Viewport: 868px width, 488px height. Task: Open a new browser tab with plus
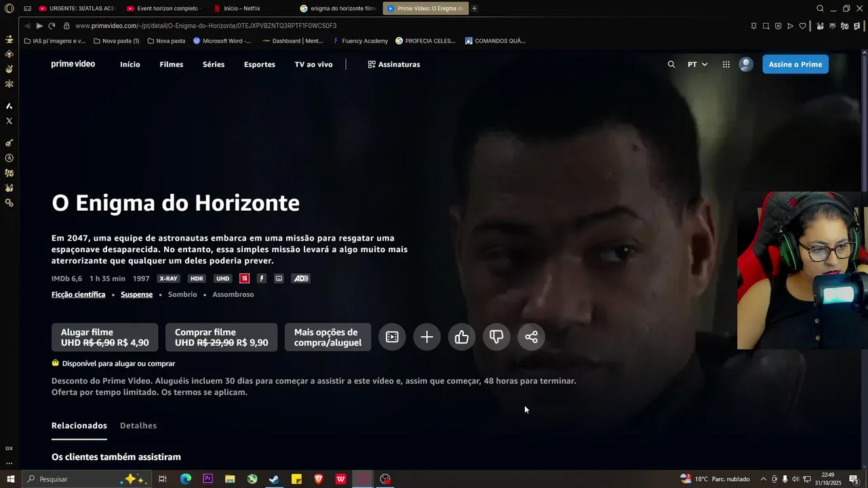[474, 8]
